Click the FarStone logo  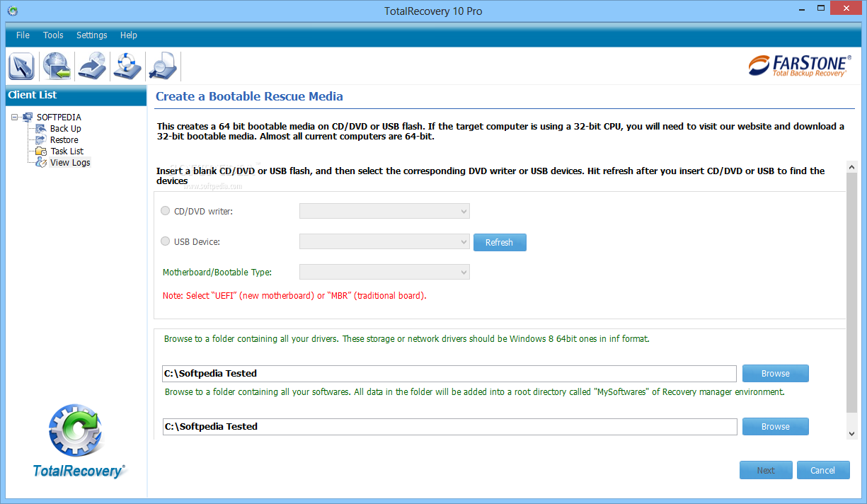(x=798, y=66)
